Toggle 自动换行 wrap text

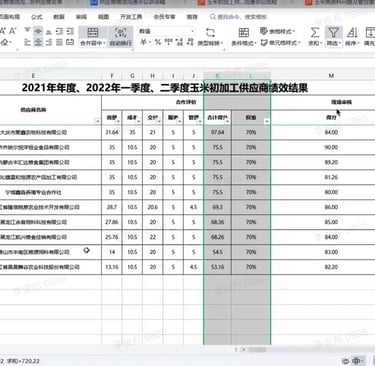pyautogui.click(x=120, y=37)
